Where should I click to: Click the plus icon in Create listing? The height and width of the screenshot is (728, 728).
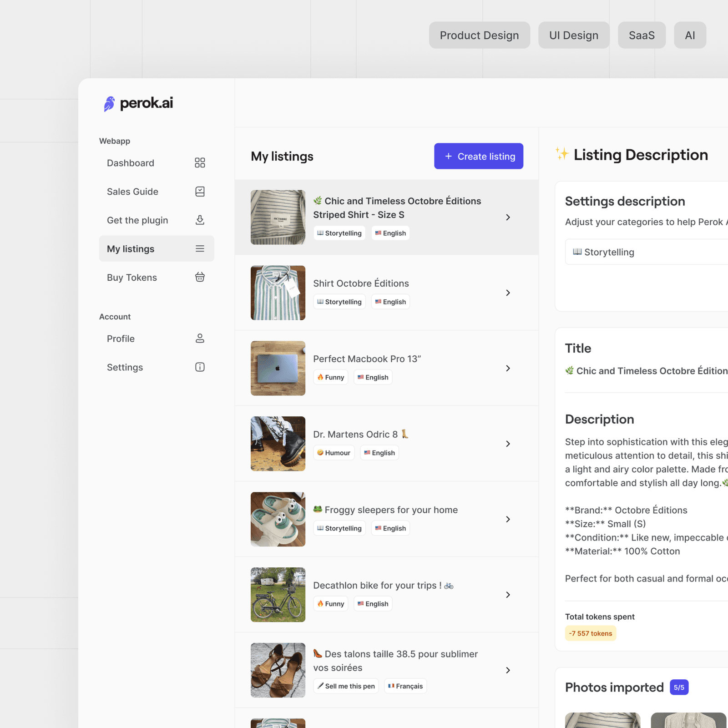click(448, 156)
